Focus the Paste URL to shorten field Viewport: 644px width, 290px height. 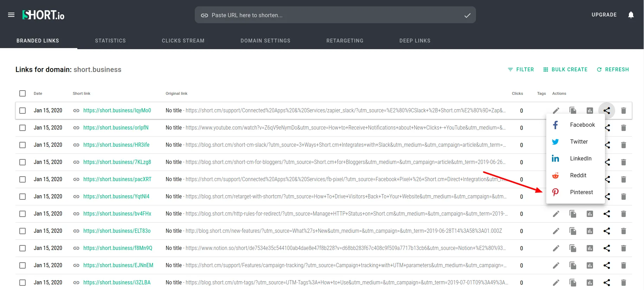pyautogui.click(x=335, y=15)
